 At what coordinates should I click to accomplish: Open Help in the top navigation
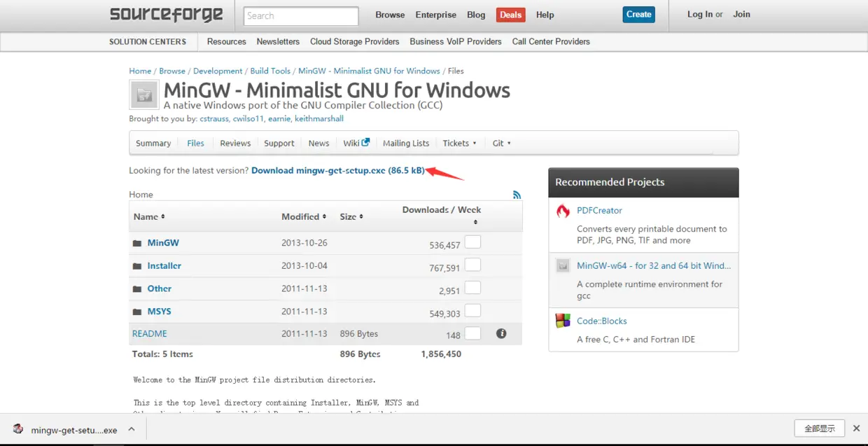pos(545,15)
